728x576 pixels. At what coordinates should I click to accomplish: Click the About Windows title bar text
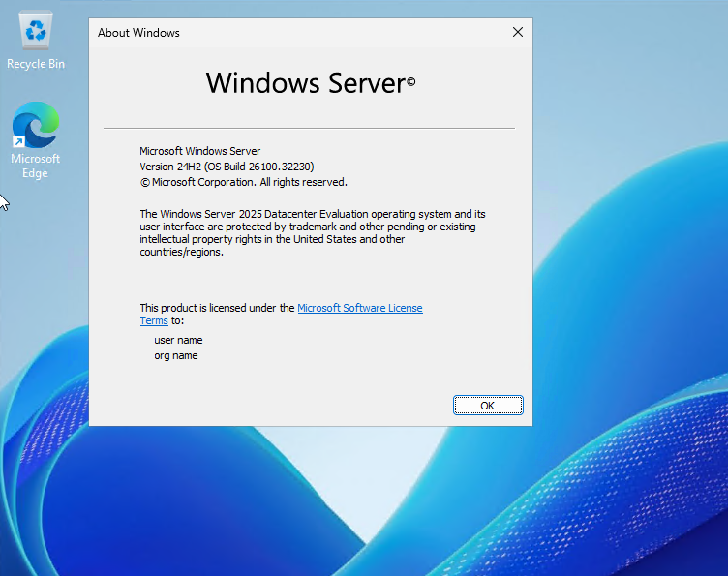(x=138, y=33)
